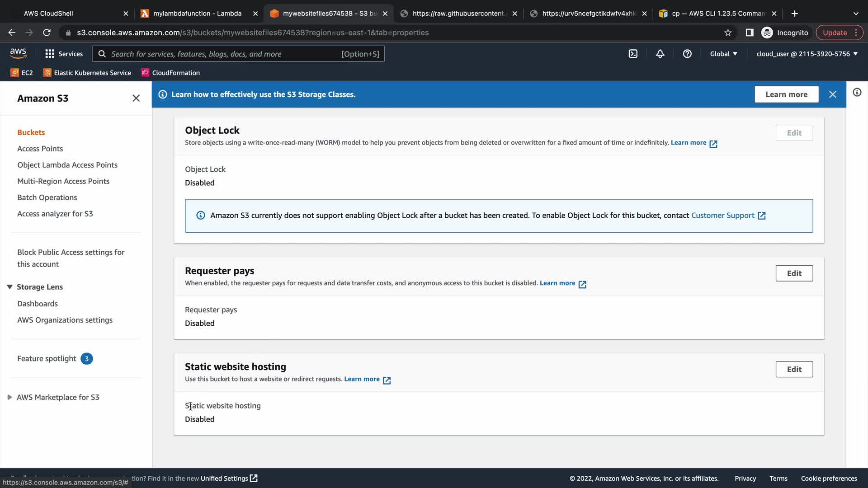868x488 pixels.
Task: Open the AWS help question mark icon
Action: click(x=687, y=54)
